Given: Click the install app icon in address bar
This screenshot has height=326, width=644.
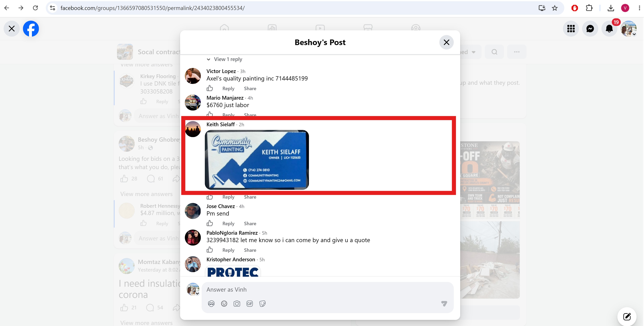Looking at the screenshot, I should coord(542,8).
